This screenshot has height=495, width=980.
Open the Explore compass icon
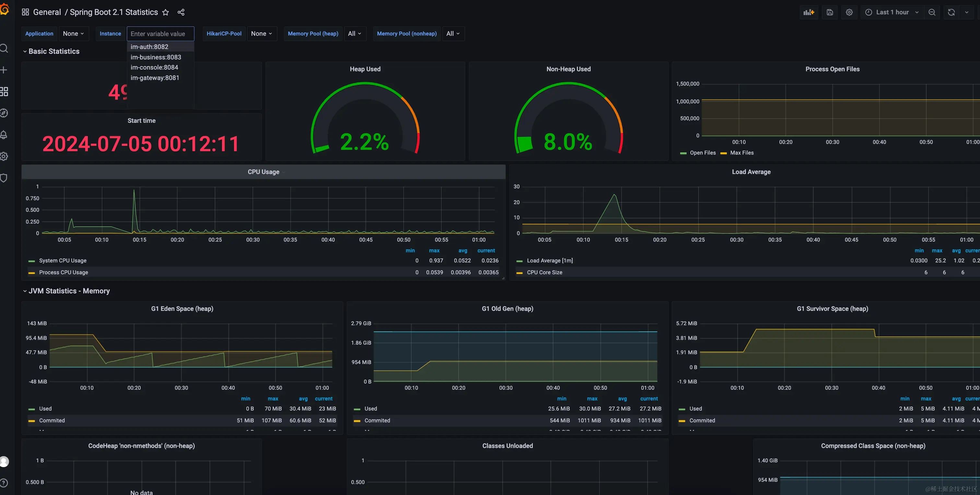[x=4, y=113]
